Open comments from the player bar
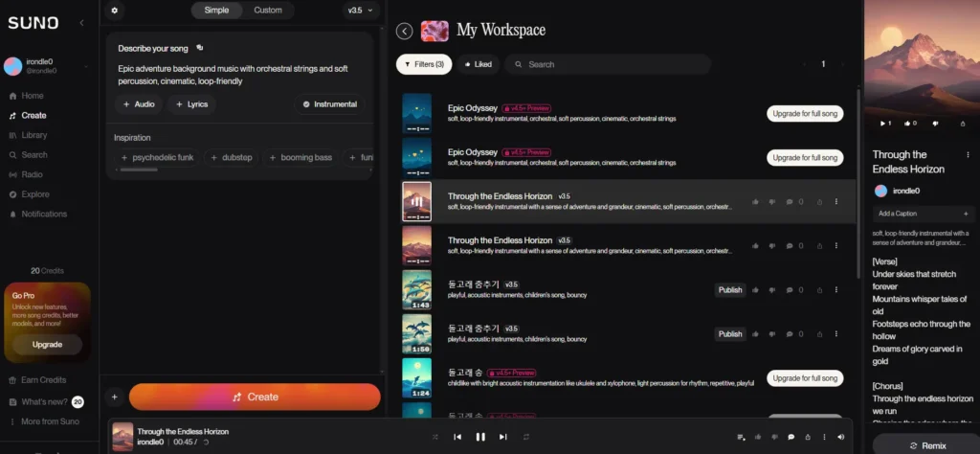The height and width of the screenshot is (454, 980). point(791,437)
